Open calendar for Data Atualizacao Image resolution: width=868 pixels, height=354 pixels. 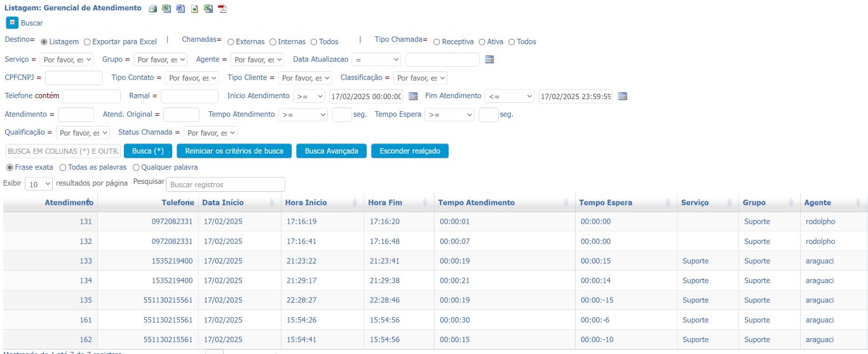(x=489, y=59)
